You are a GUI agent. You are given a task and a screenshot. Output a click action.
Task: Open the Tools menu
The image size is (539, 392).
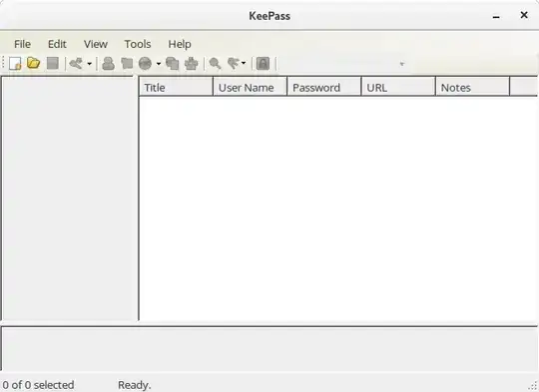tap(138, 44)
